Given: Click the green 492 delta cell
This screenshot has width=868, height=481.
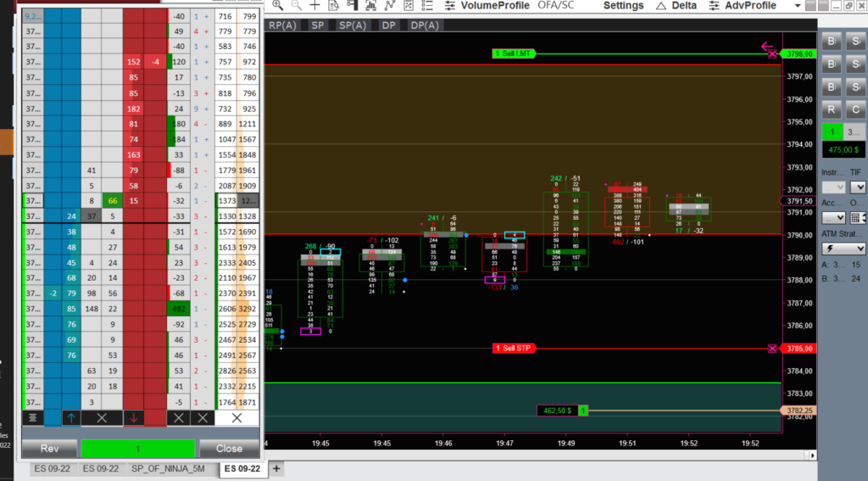Looking at the screenshot, I should tap(178, 309).
